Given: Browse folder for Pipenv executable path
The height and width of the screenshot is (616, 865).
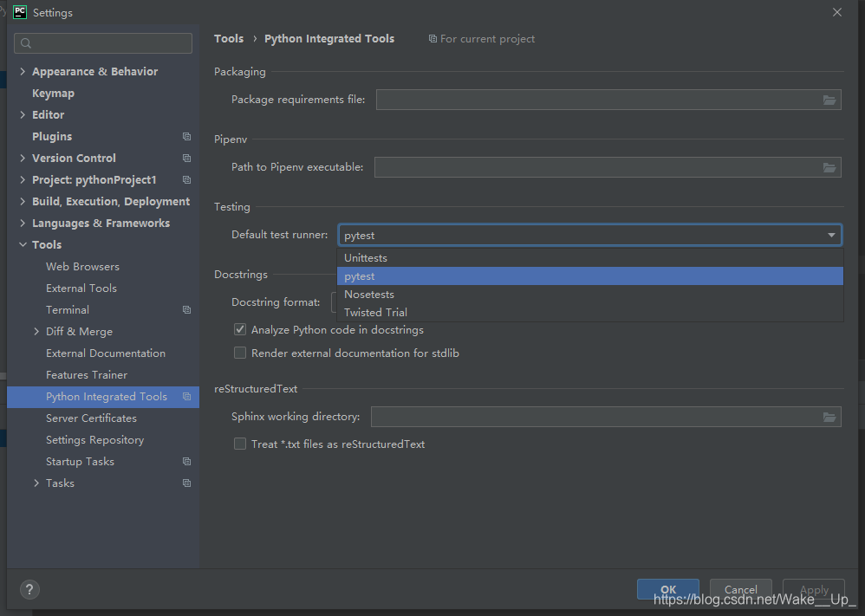Looking at the screenshot, I should click(829, 167).
